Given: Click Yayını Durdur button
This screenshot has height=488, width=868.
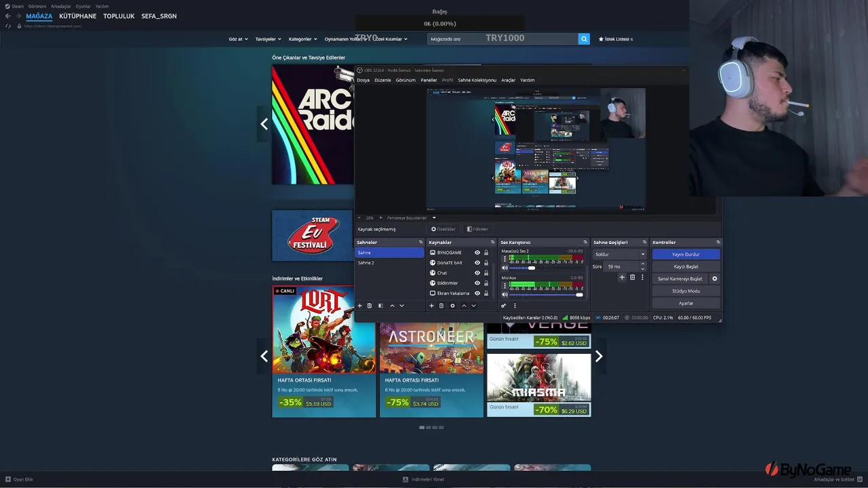Looking at the screenshot, I should [x=686, y=254].
